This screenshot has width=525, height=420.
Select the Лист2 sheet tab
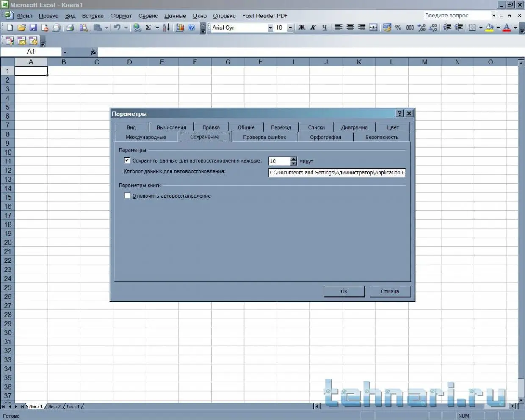pos(54,406)
